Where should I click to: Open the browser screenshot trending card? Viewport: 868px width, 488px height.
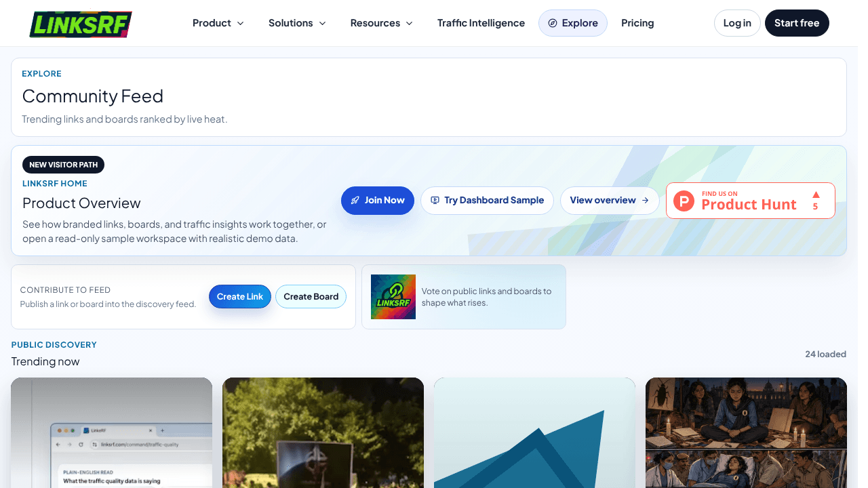tap(112, 432)
